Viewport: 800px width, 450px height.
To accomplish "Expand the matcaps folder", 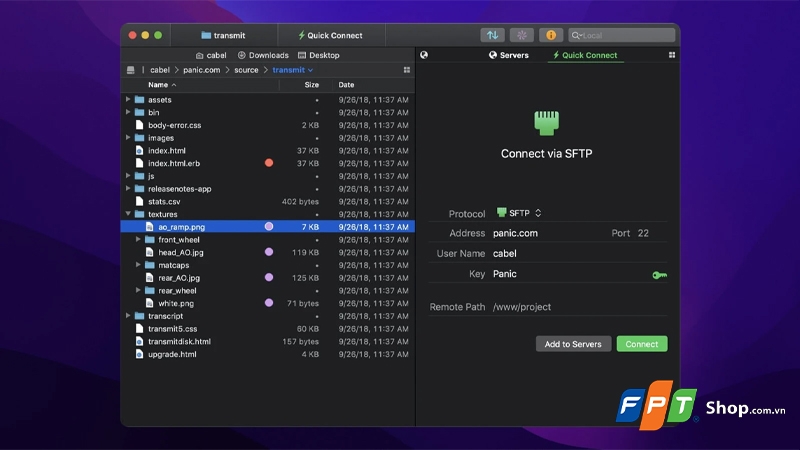I will [x=138, y=265].
